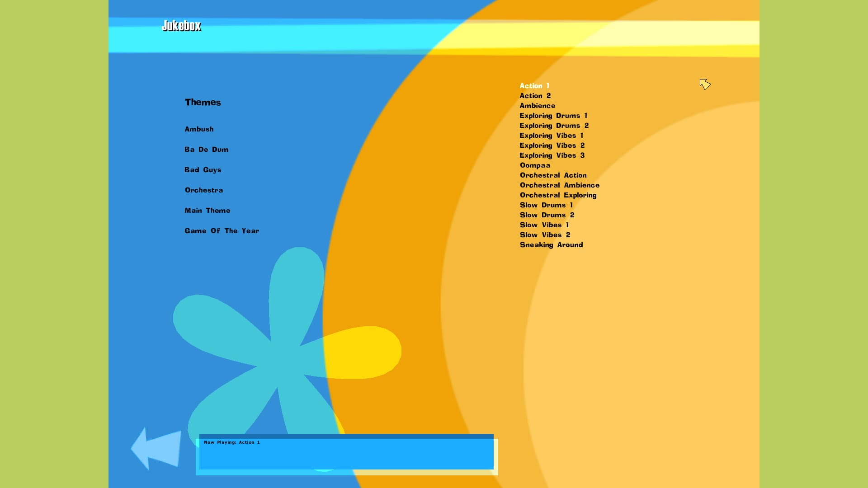868x488 pixels.
Task: Select the Ba De Dum theme
Action: 206,150
